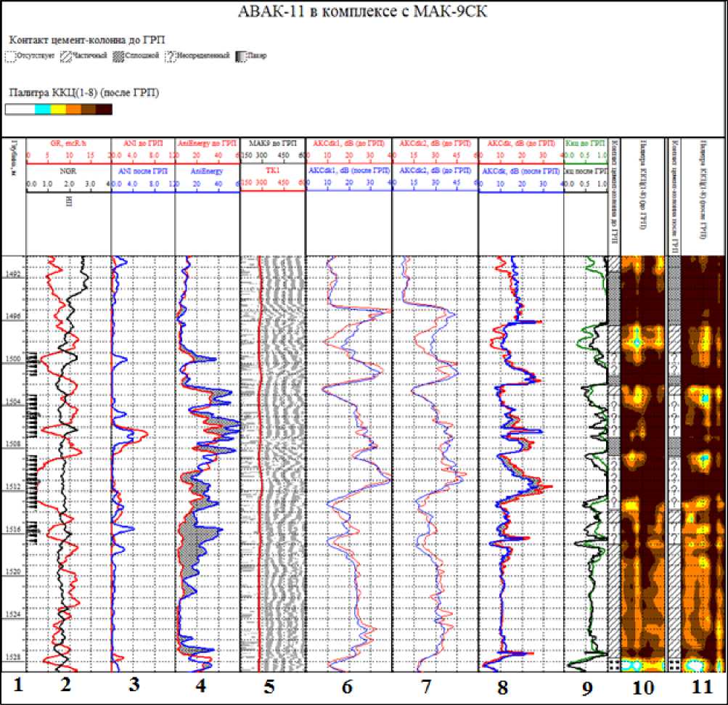The image size is (728, 705).
Task: Select the 'МАК9 до ГРП' track header
Action: (x=272, y=143)
